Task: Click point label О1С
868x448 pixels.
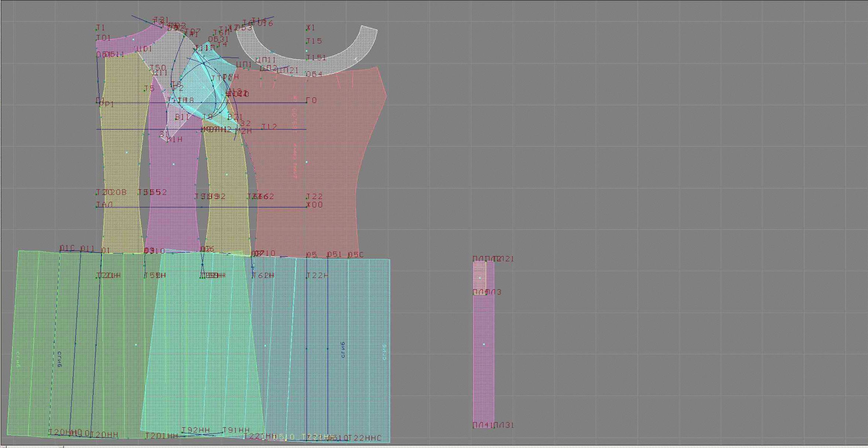Action: coord(67,248)
